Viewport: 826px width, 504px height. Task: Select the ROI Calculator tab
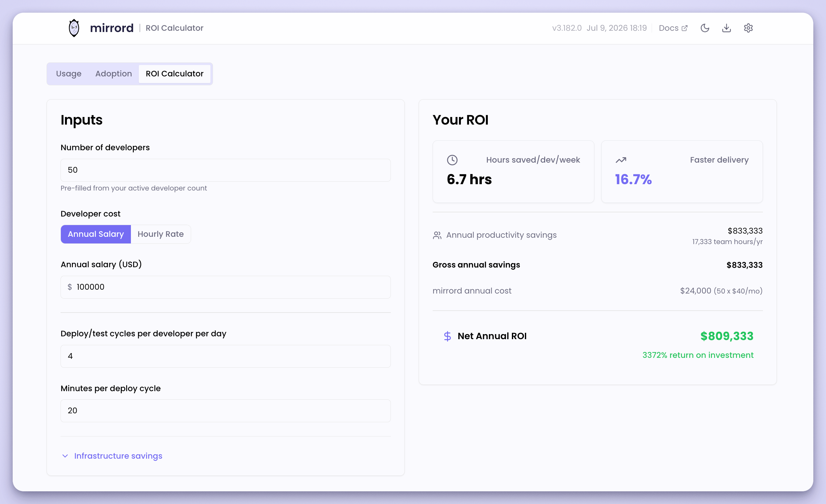[175, 74]
